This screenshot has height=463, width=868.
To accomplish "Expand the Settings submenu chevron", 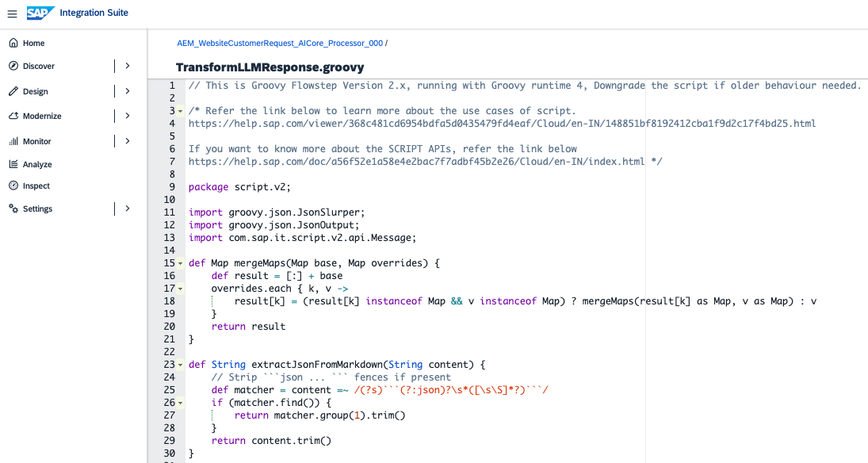I will (128, 209).
